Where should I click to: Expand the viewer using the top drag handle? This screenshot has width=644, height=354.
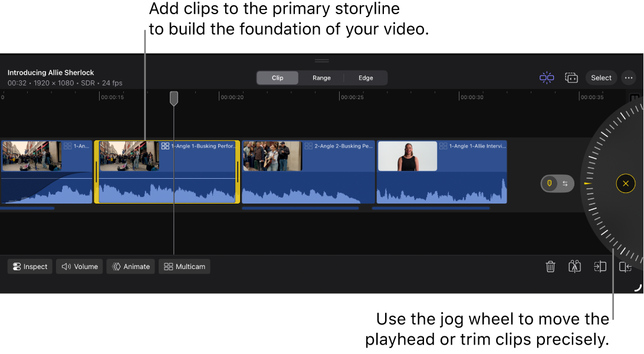pos(321,60)
